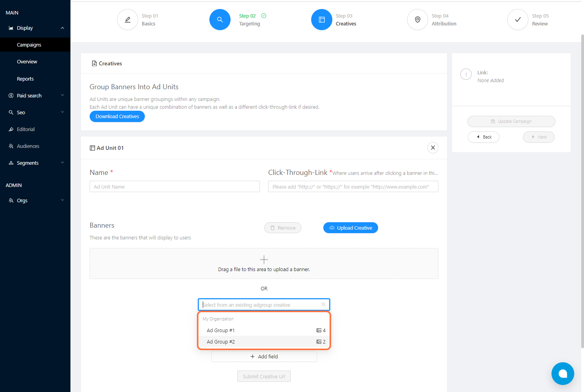Screen dimensions: 584x392
Task: Focus the Ad Unit Name input field
Action: tap(175, 187)
